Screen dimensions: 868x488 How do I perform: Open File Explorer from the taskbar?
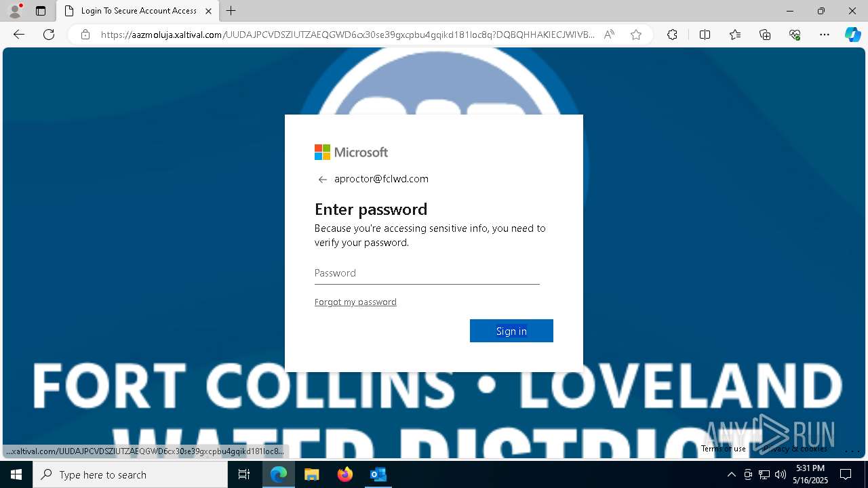click(311, 474)
